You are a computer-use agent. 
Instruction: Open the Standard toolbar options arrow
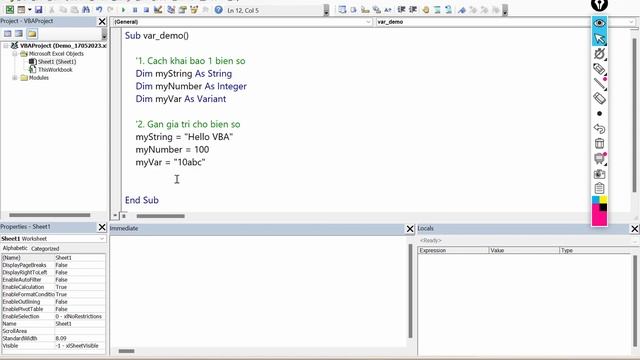[326, 10]
